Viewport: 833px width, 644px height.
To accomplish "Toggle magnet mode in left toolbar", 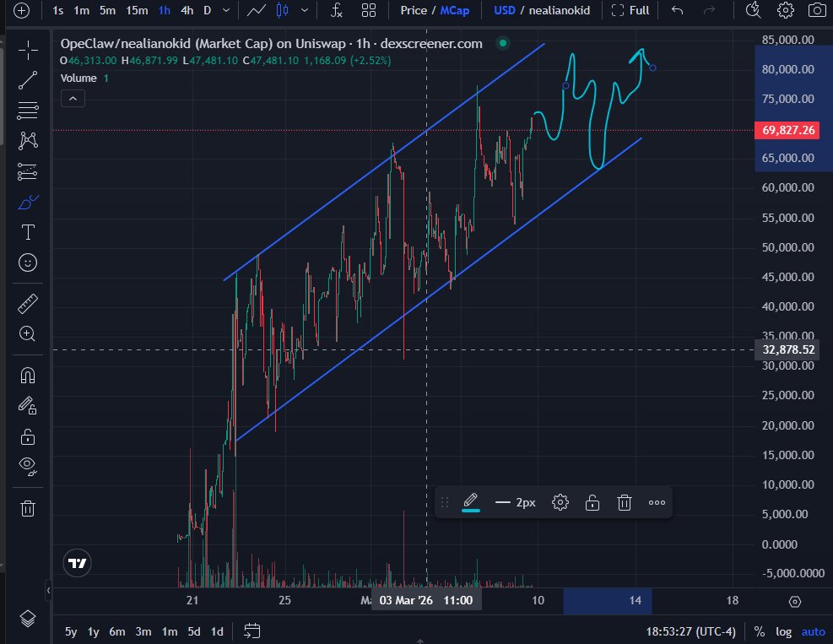I will (x=28, y=376).
